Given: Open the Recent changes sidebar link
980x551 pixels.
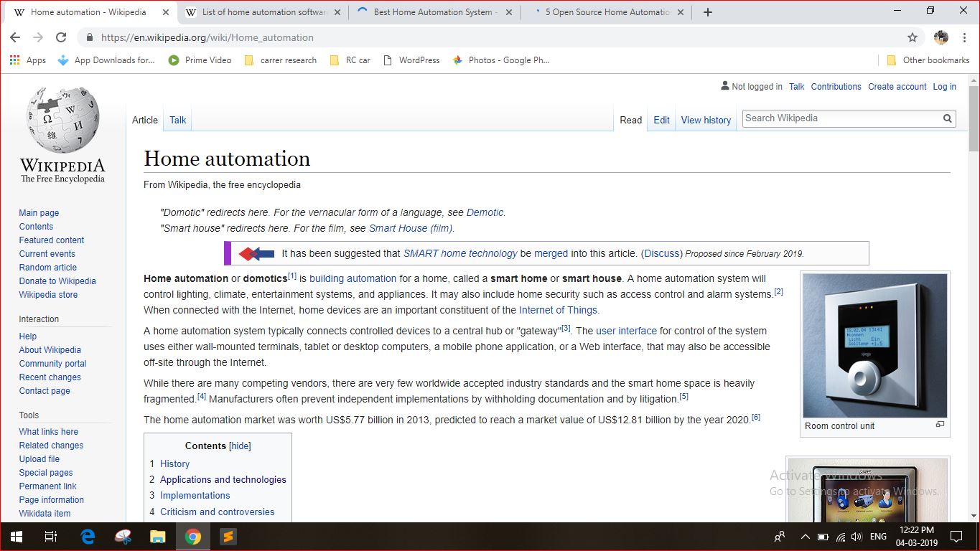Looking at the screenshot, I should [x=50, y=377].
